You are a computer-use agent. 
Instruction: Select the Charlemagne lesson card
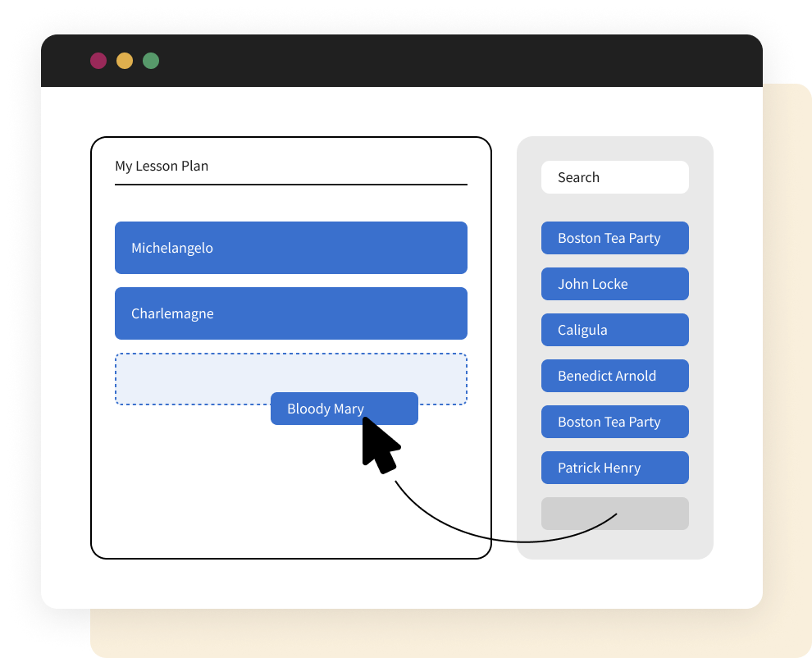point(290,313)
